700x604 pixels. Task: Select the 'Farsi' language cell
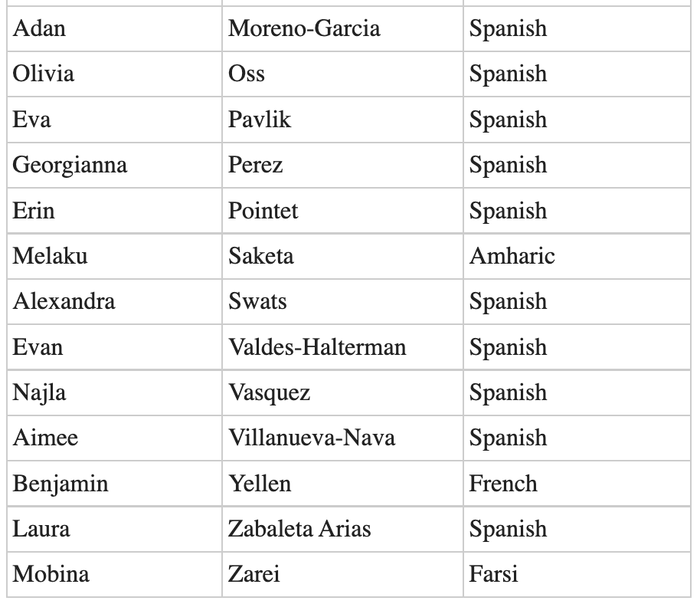coord(493,574)
